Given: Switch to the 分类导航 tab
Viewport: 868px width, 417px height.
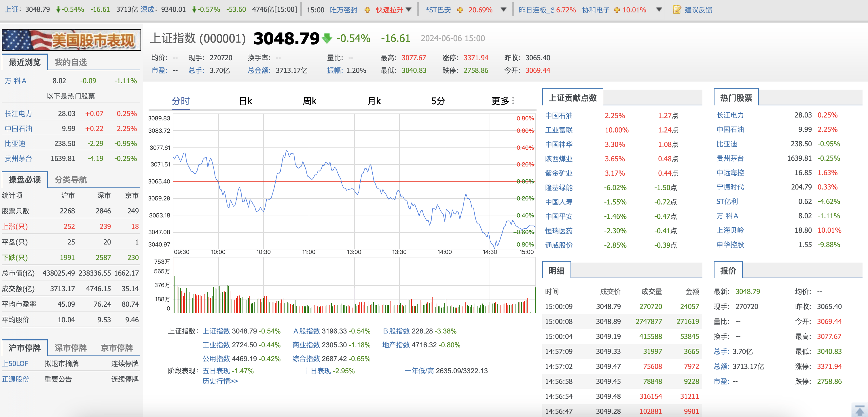Looking at the screenshot, I should click(x=71, y=179).
